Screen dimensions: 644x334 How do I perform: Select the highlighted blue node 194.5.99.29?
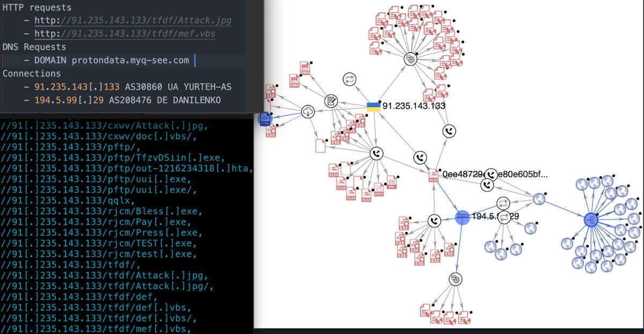(463, 217)
